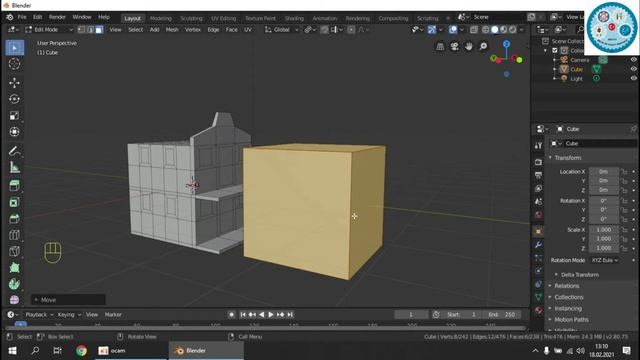Open the Tool properties tab icon
Screen dimensions: 640x360
click(538, 145)
